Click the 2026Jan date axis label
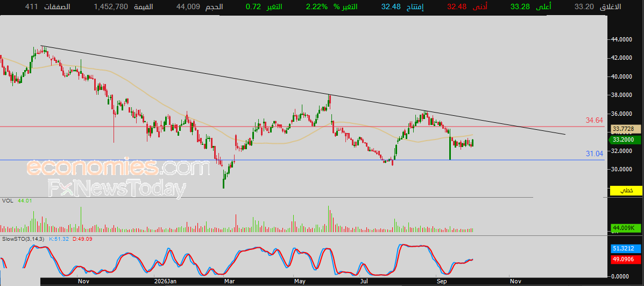The height and width of the screenshot is (286, 644). (165, 282)
